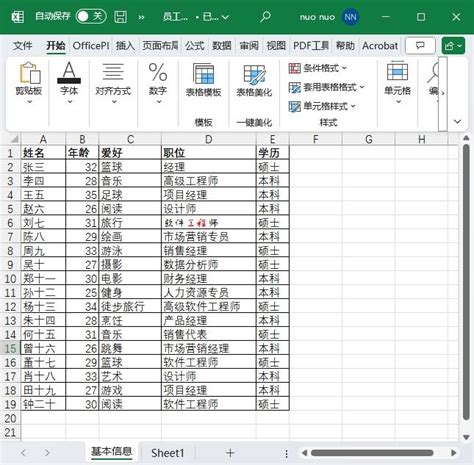Expand the 条件格式 dropdown
Image resolution: width=474 pixels, height=465 pixels.
318,68
